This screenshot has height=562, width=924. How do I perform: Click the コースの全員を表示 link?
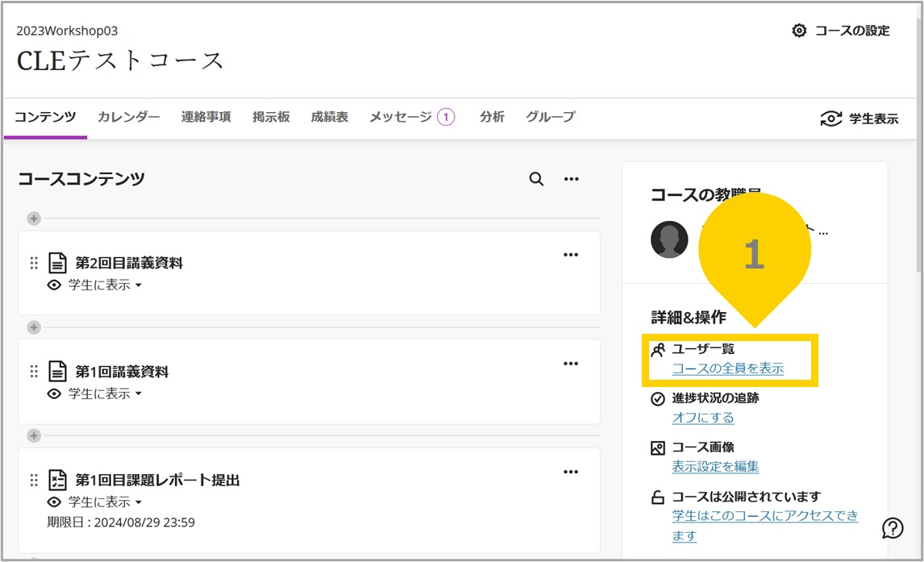click(x=728, y=368)
